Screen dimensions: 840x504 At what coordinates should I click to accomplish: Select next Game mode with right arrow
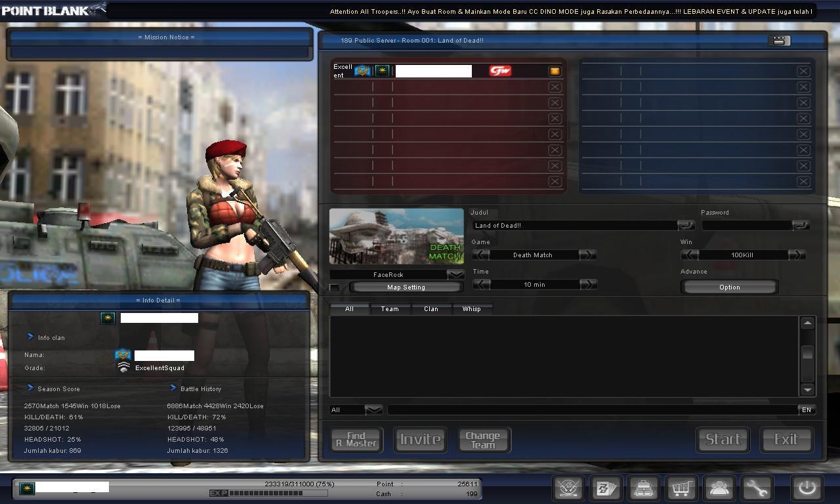coord(588,255)
